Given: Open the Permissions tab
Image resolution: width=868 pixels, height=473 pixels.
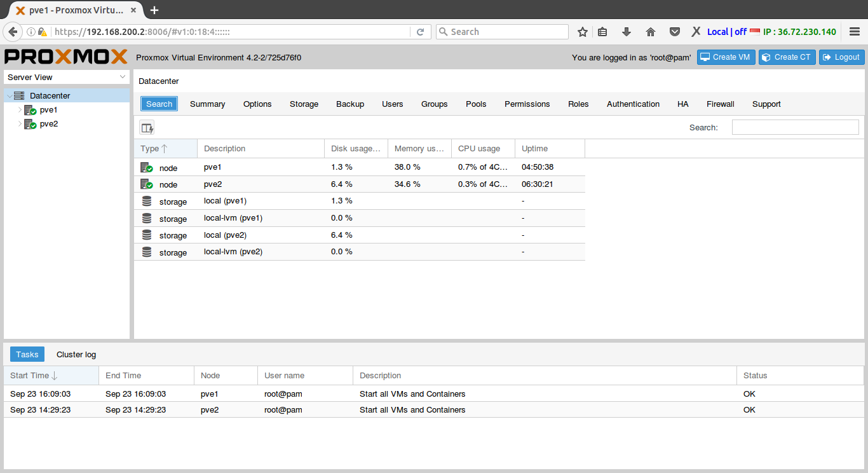Looking at the screenshot, I should click(527, 104).
